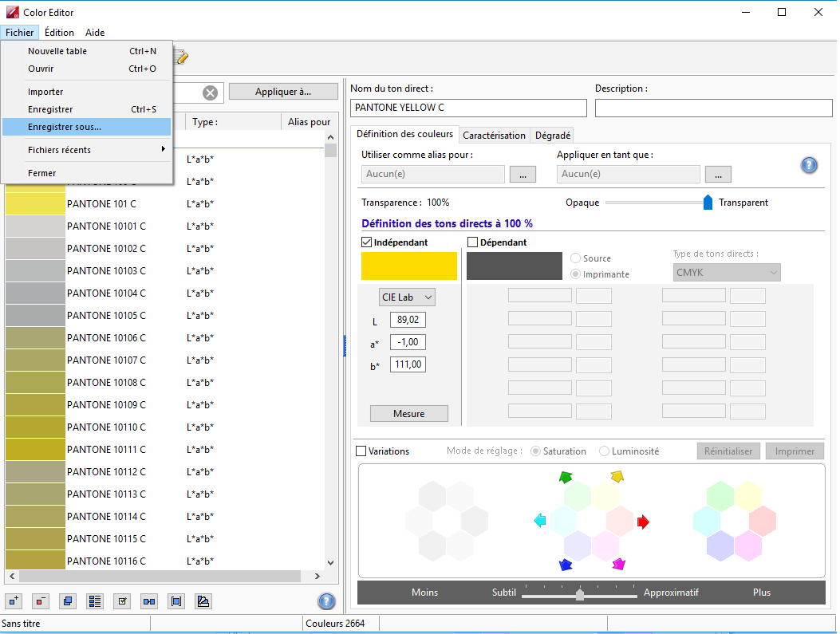The image size is (840, 634).
Task: Click the duplicate color icon with overlapping squares
Action: point(68,601)
